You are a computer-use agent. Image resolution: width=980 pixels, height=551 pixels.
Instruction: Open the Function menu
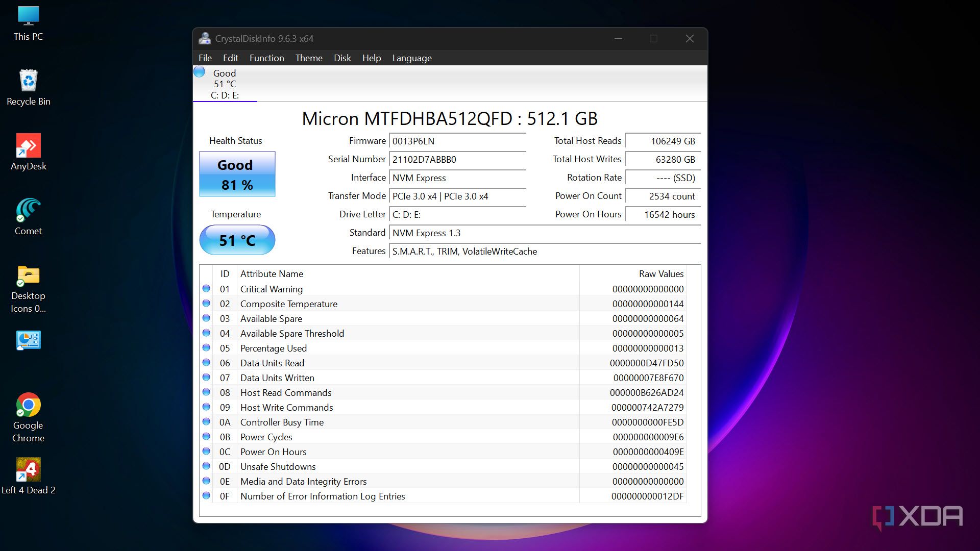266,58
